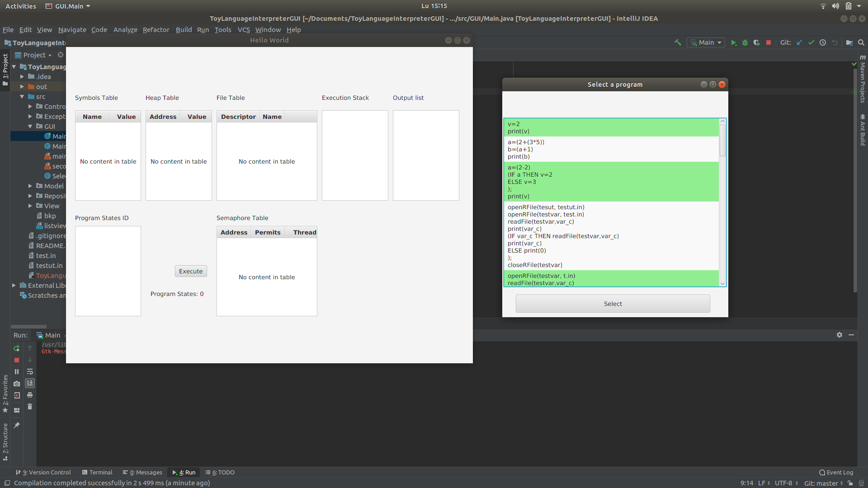
Task: Click the dump threads camera icon
Action: tap(17, 384)
